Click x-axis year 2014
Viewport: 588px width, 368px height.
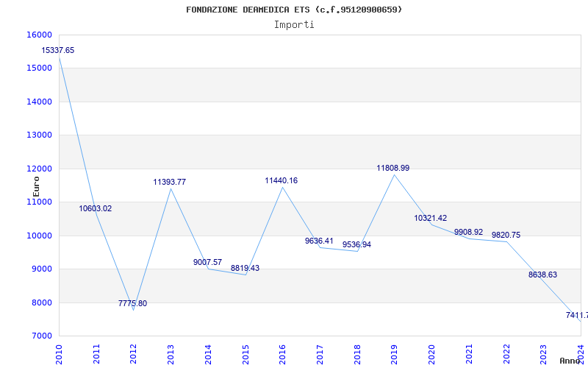click(208, 354)
